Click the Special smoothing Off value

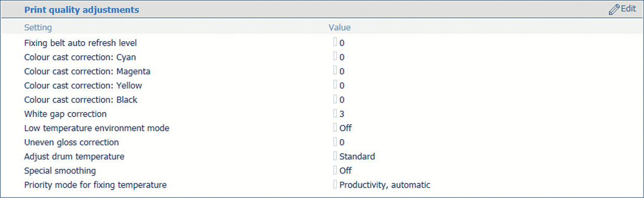(346, 170)
